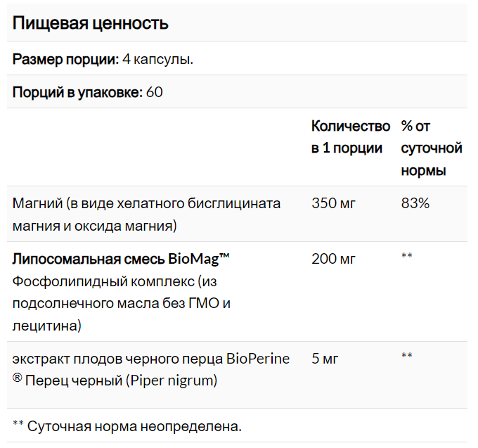Select 'Липосомальная смесь BioMag' bold title

tap(121, 260)
